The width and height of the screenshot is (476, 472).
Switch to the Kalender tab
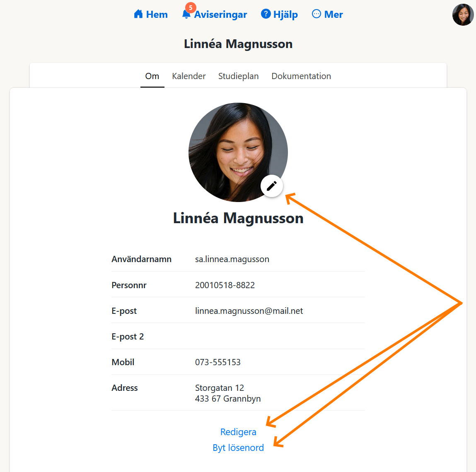(x=188, y=76)
